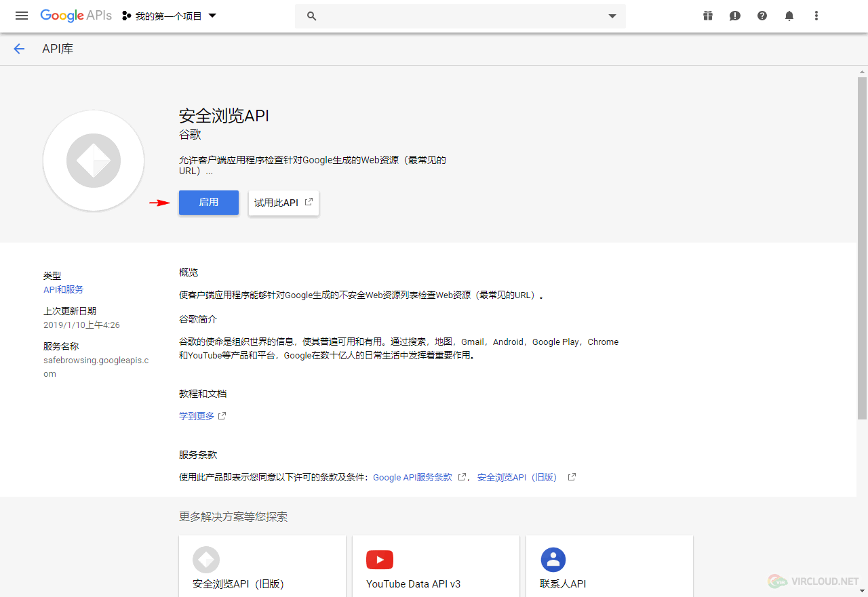Open the hamburger navigation menu
Screen dimensions: 868x597
pyautogui.click(x=22, y=16)
